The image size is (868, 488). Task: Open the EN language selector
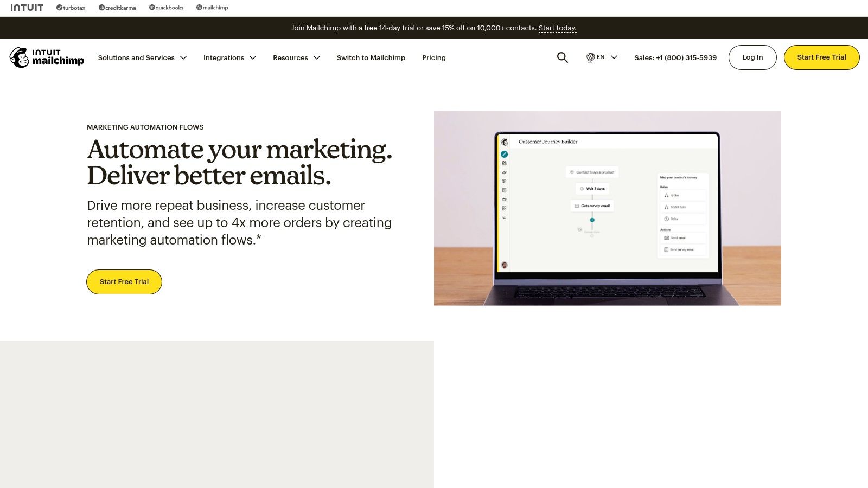click(602, 57)
